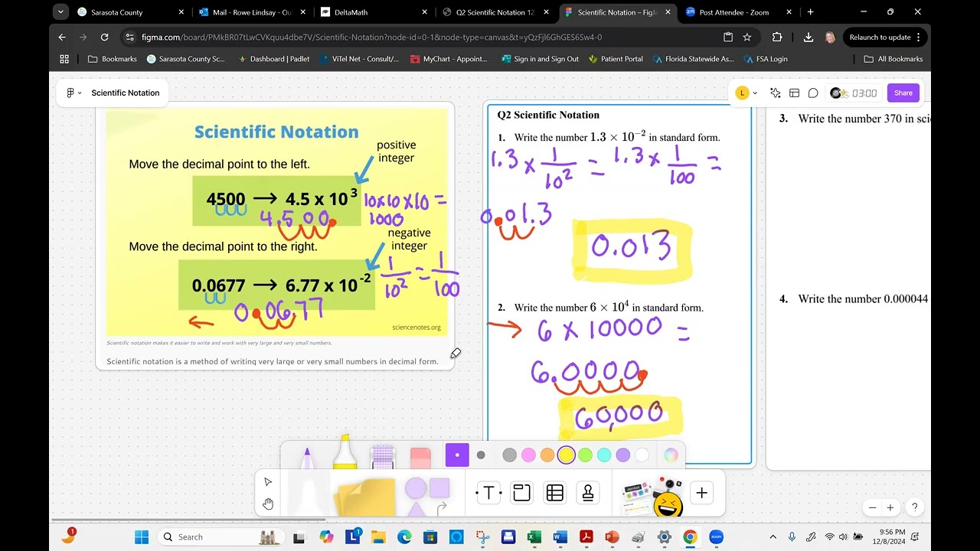
Task: Pick the gray color swatch
Action: click(x=509, y=455)
